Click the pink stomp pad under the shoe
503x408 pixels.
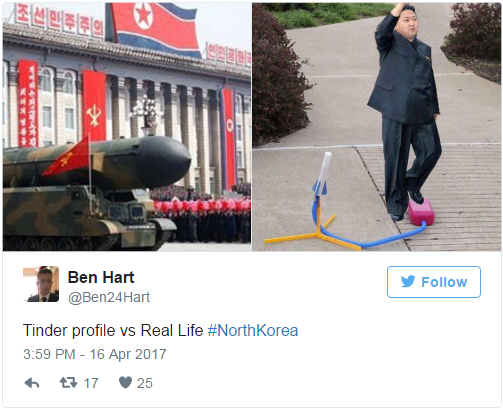(421, 212)
